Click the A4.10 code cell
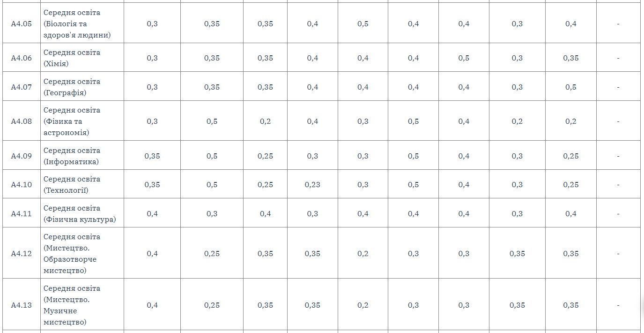 point(22,184)
